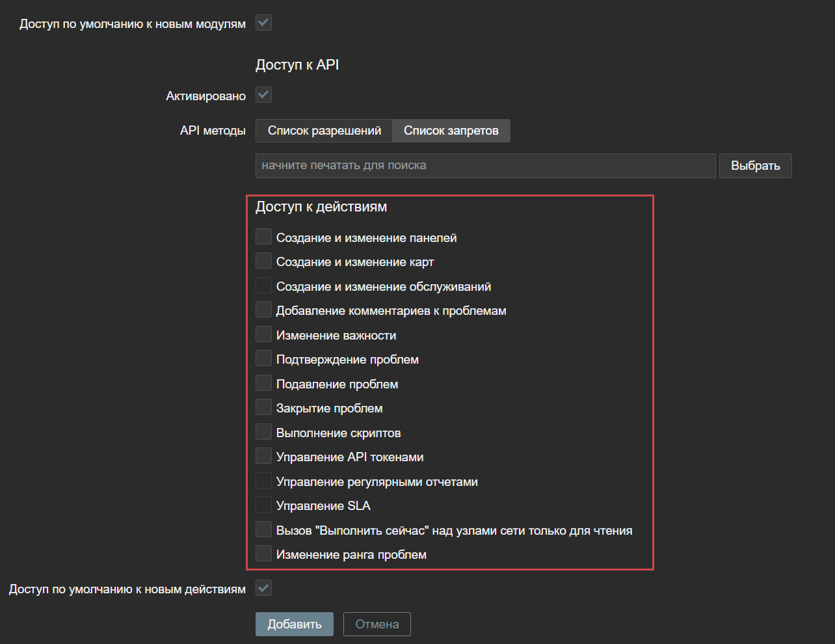835x644 pixels.
Task: Click the API методы label
Action: click(213, 131)
